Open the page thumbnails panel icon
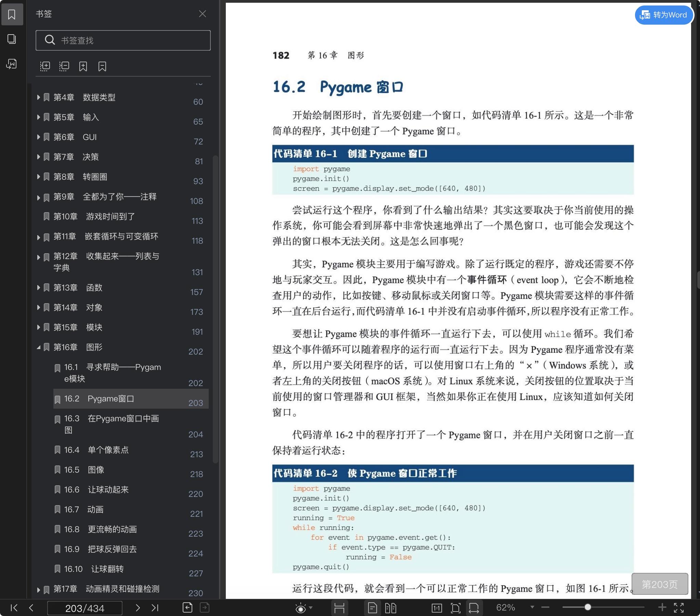Viewport: 700px width, 616px height. coord(12,39)
